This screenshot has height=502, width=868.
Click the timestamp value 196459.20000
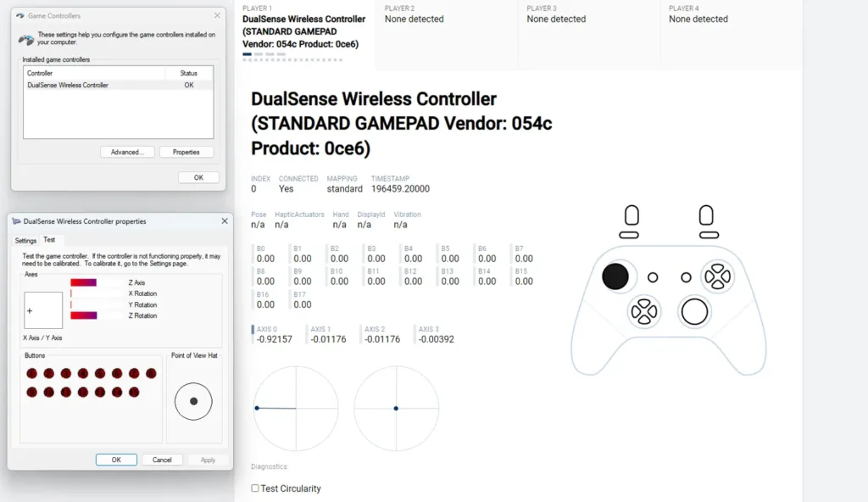tap(400, 189)
